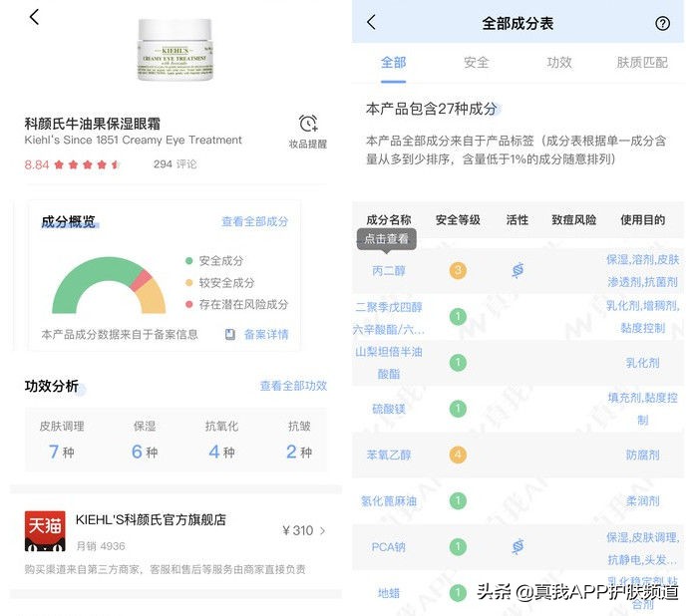Open 查看全部功效 link
Image resolution: width=694 pixels, height=616 pixels.
[x=293, y=386]
